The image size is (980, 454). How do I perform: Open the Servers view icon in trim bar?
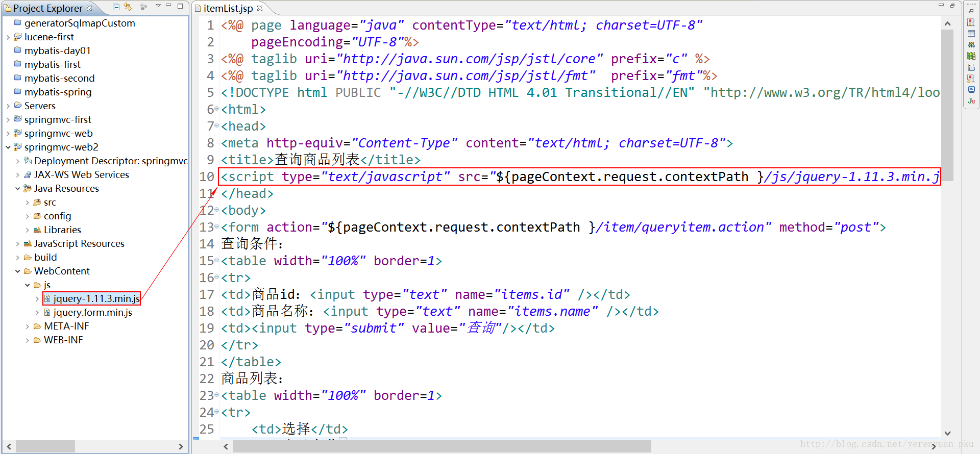971,45
